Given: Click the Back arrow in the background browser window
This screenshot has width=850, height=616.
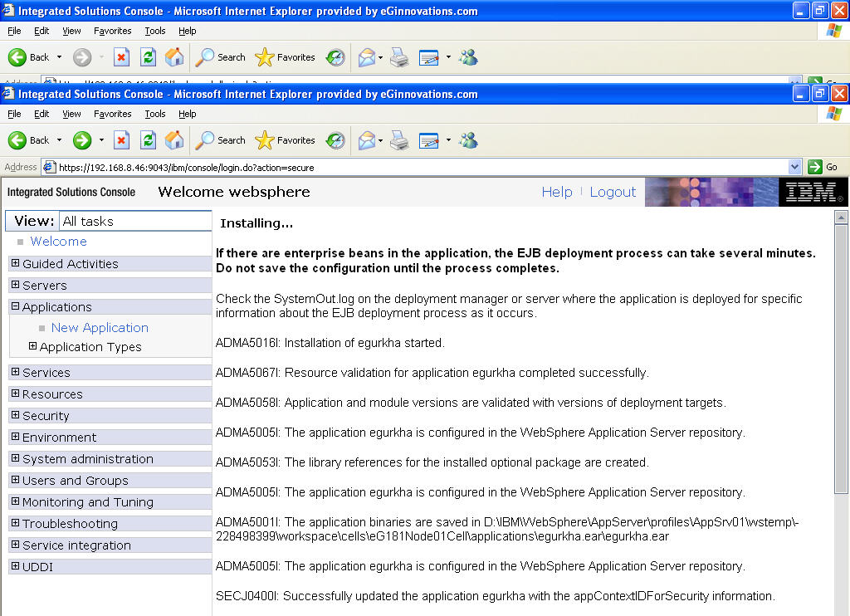Looking at the screenshot, I should (x=17, y=57).
